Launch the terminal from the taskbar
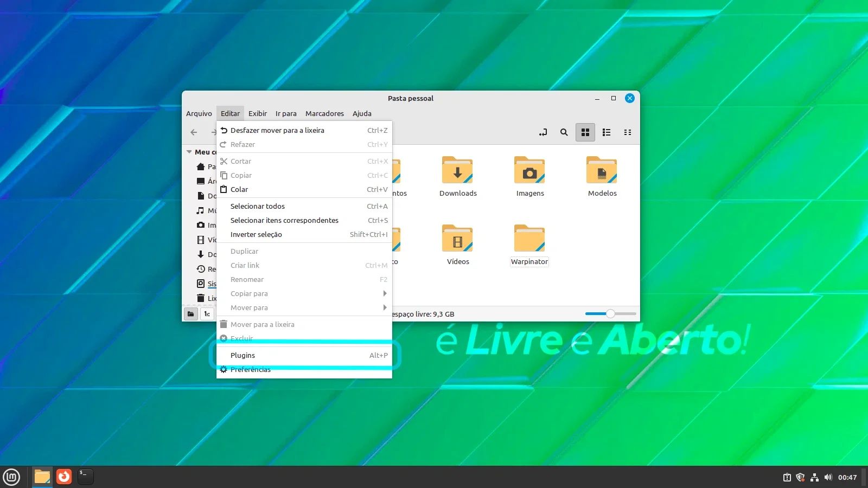 86,477
